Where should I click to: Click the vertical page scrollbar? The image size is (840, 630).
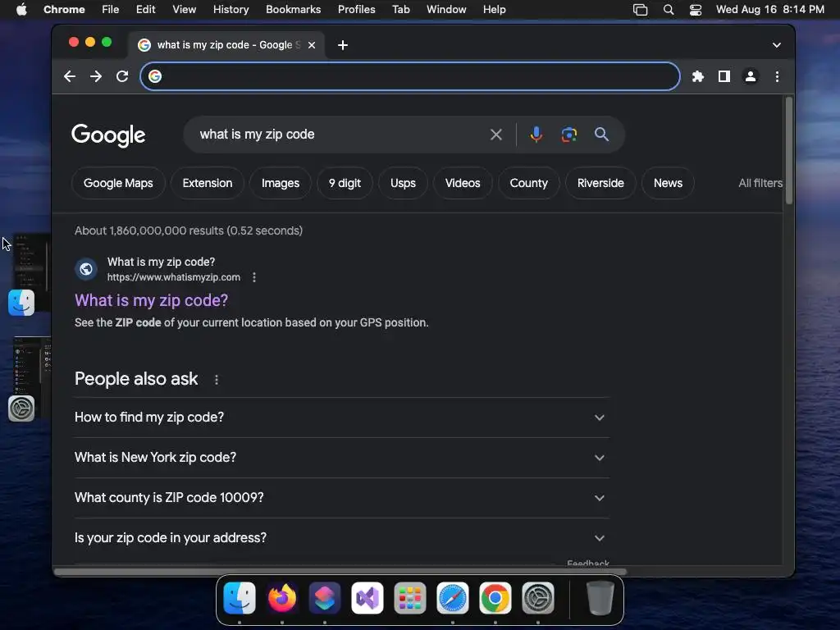[x=788, y=151]
